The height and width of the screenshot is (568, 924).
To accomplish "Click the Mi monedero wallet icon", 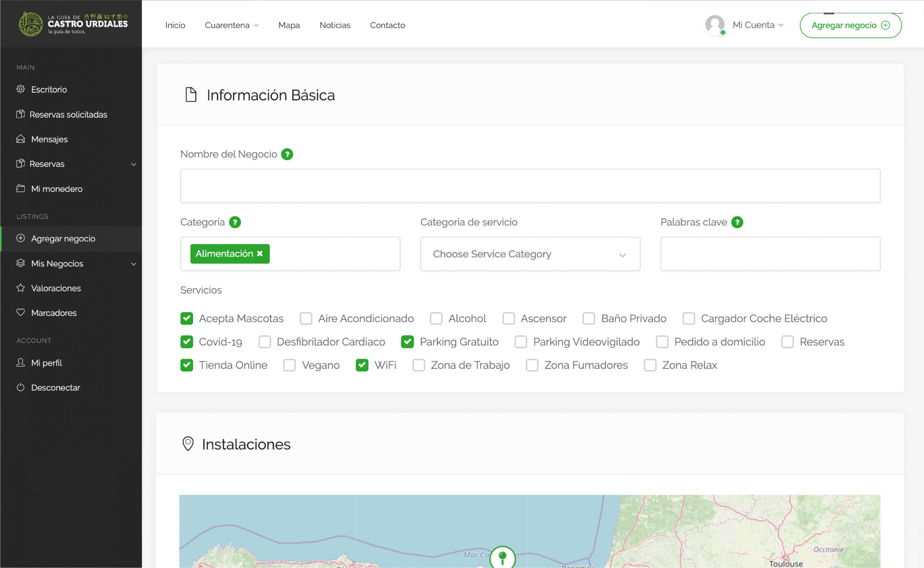I will (x=21, y=189).
